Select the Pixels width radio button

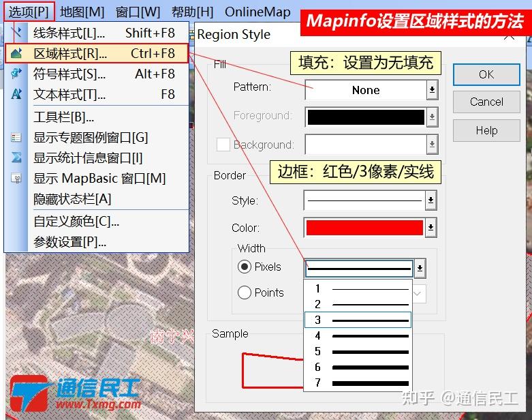245,267
